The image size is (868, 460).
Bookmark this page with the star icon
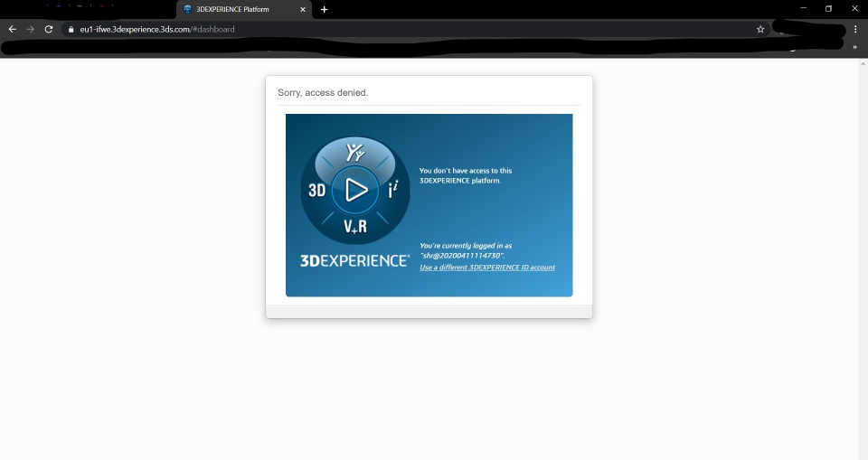[x=760, y=29]
